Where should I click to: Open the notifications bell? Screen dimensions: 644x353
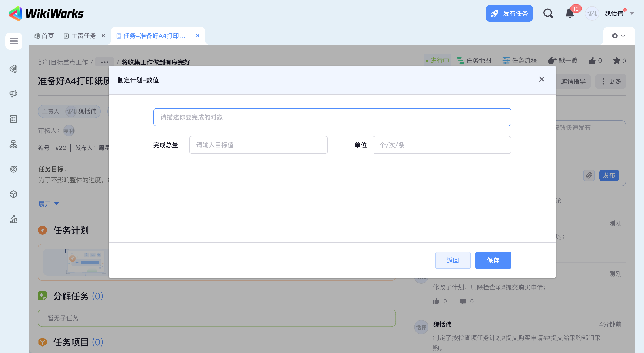click(x=570, y=13)
